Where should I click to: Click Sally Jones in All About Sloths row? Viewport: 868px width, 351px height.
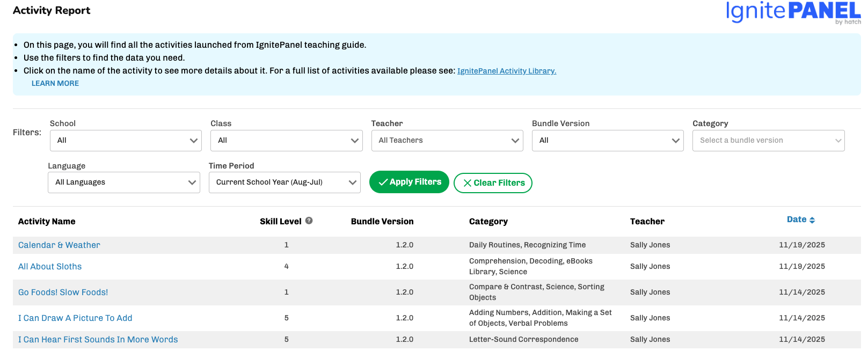coord(650,267)
